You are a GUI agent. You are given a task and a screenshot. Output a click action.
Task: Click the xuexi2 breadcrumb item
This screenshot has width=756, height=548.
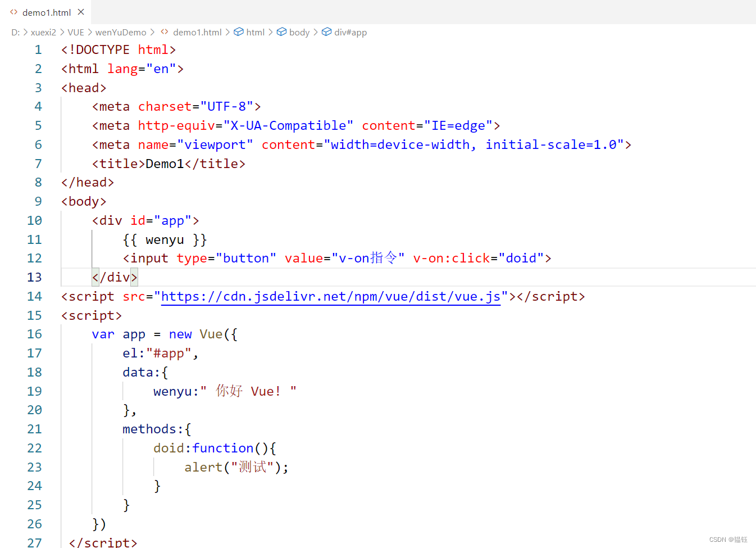click(x=43, y=32)
